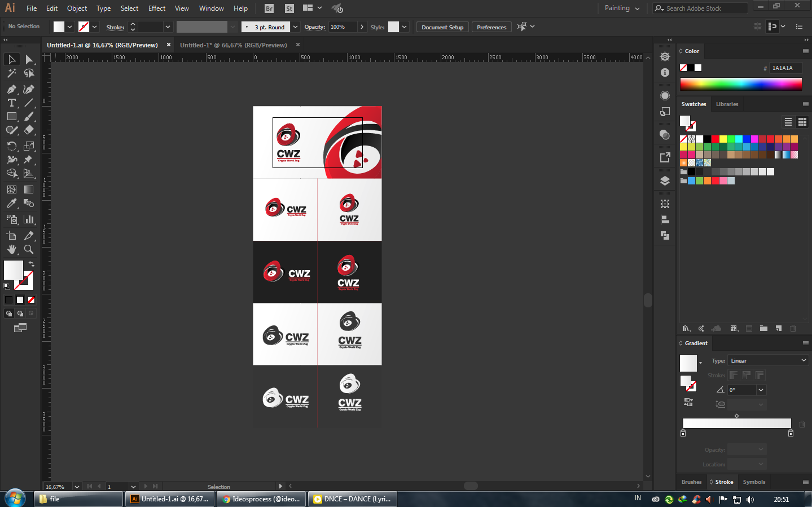Select the Zoom tool
Screen dimensions: 812x507
(29, 249)
